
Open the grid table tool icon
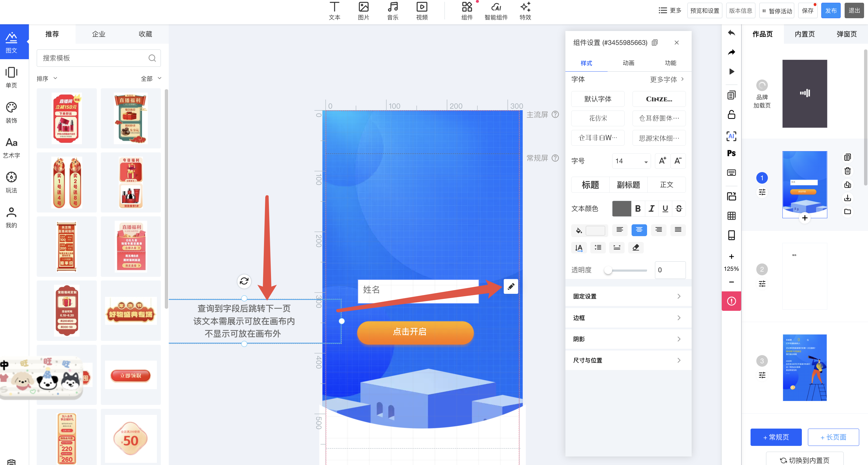click(731, 216)
